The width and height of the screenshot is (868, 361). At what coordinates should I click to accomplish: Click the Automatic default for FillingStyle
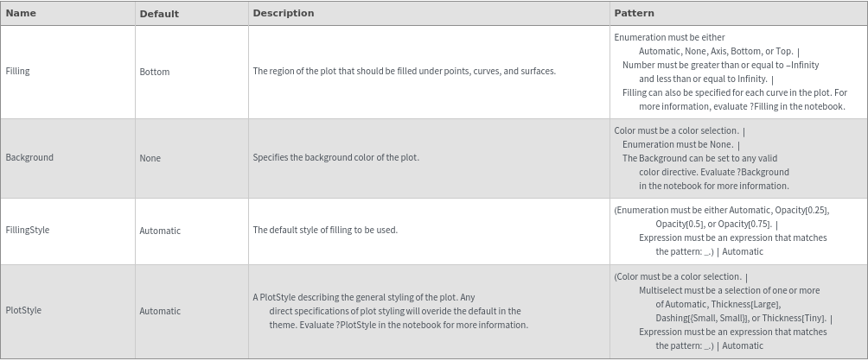pyautogui.click(x=160, y=231)
